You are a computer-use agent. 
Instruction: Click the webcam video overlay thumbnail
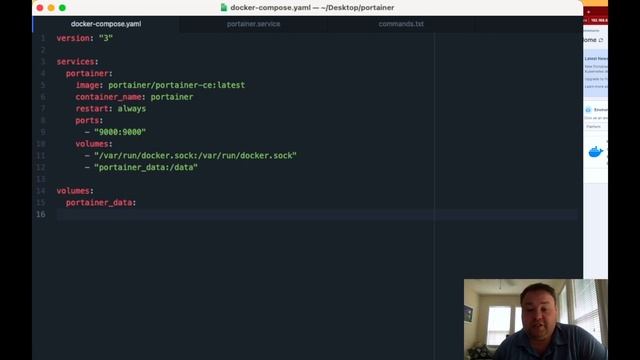[x=536, y=320]
